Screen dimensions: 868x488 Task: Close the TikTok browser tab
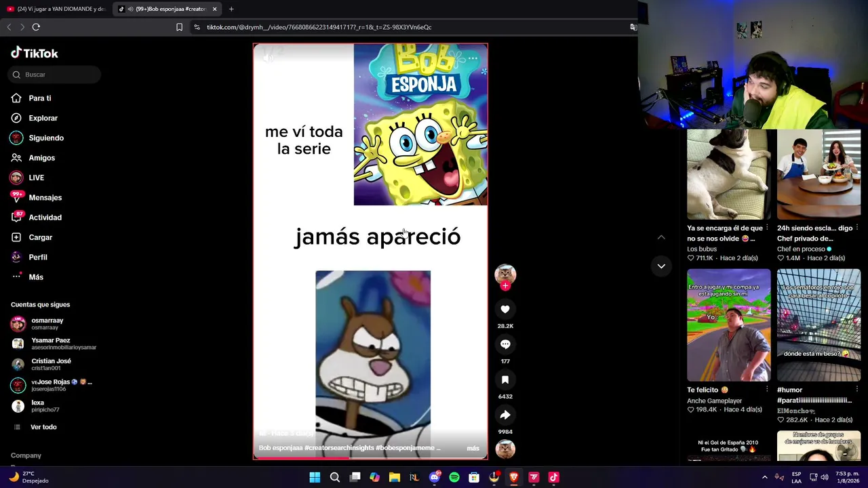coord(214,9)
